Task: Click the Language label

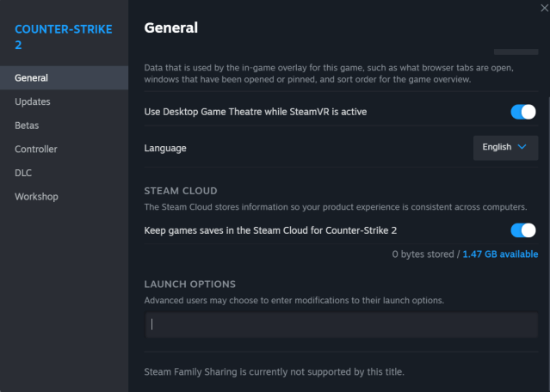Action: pos(165,148)
